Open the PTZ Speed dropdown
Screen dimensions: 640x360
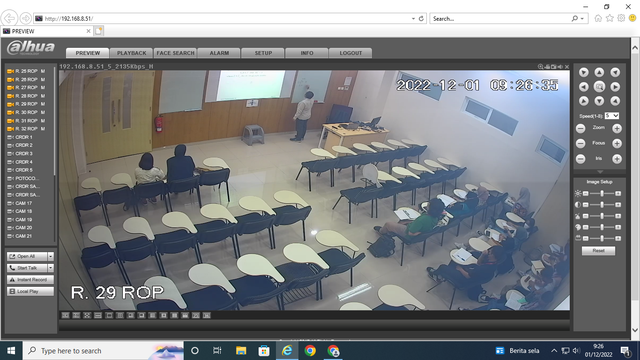point(612,116)
